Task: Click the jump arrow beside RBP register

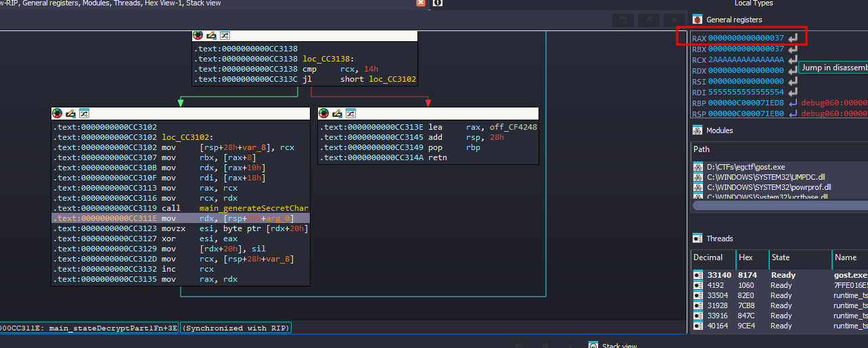Action: [x=793, y=103]
